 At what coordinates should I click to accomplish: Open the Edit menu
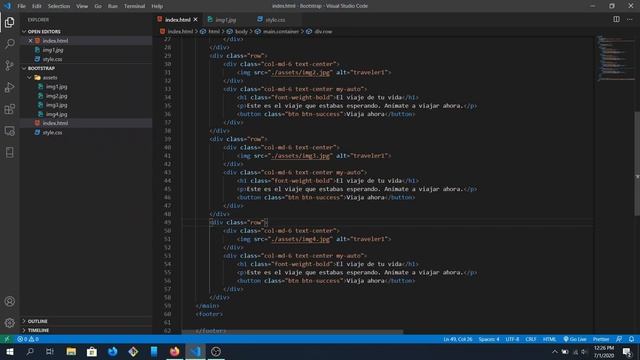coord(37,6)
